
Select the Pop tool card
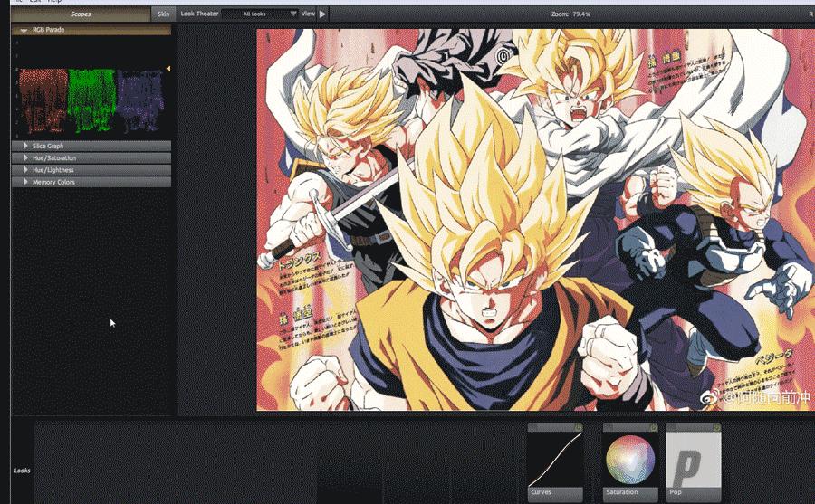[693, 461]
